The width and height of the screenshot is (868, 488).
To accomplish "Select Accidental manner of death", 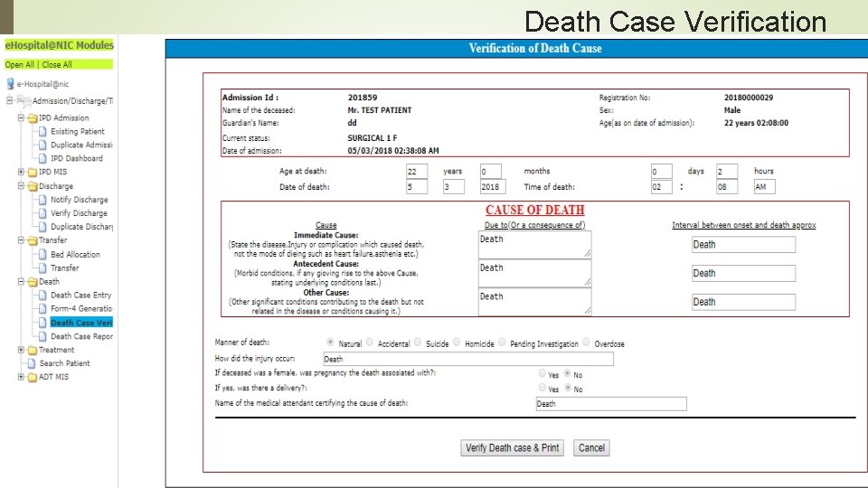I will 369,342.
